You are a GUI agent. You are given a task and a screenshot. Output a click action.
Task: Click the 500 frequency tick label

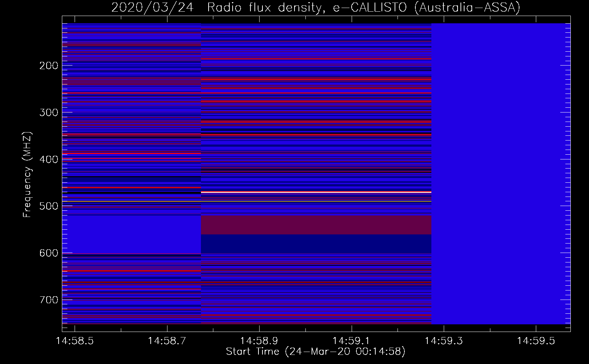tap(49, 206)
